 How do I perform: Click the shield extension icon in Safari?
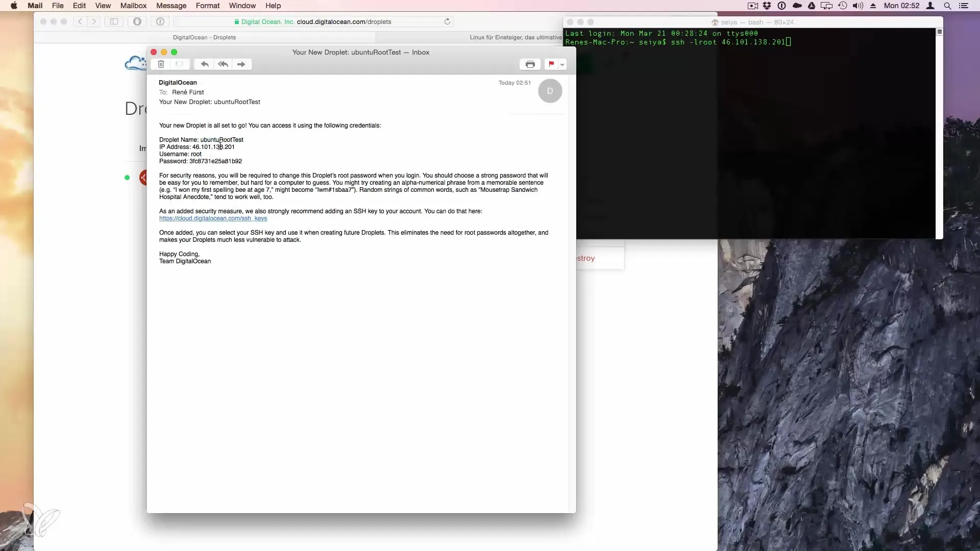[x=137, y=21]
